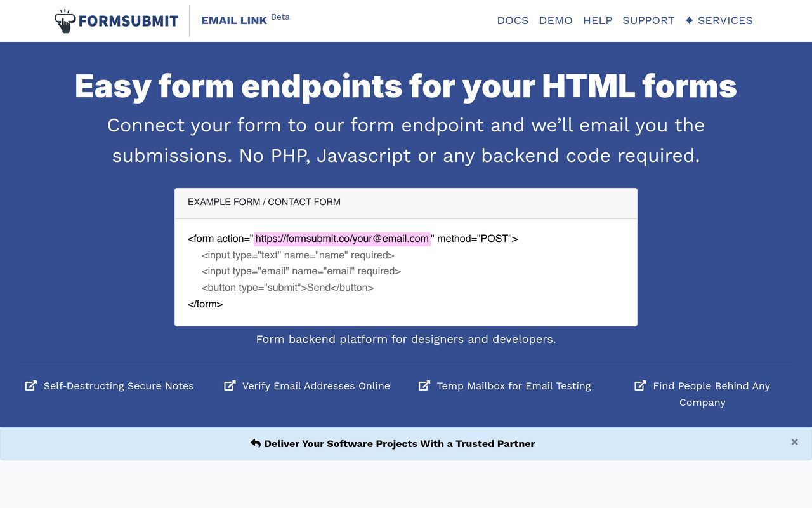The image size is (812, 508).
Task: Click the Easy form endpoints headline
Action: click(406, 86)
